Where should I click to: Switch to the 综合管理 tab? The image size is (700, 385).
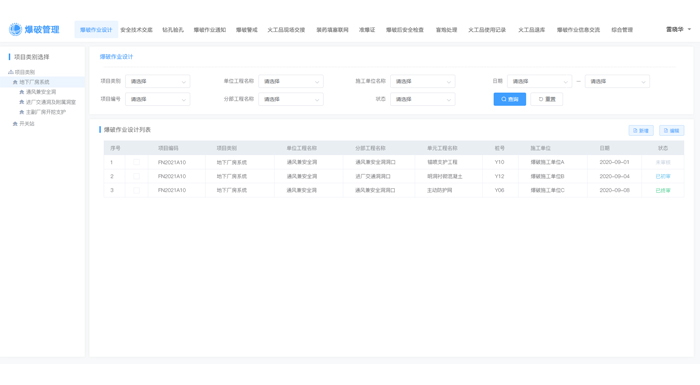point(622,30)
